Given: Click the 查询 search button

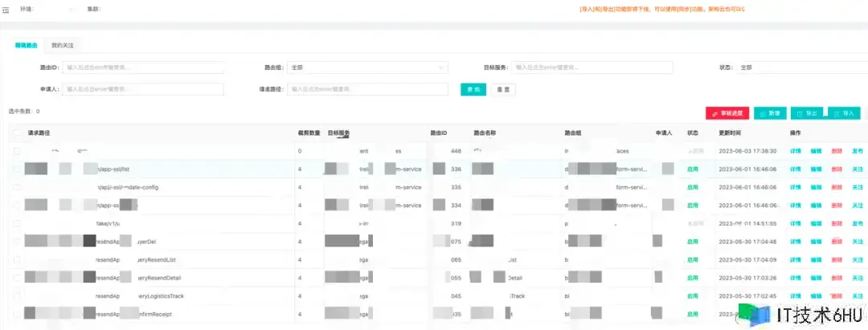Looking at the screenshot, I should [473, 89].
